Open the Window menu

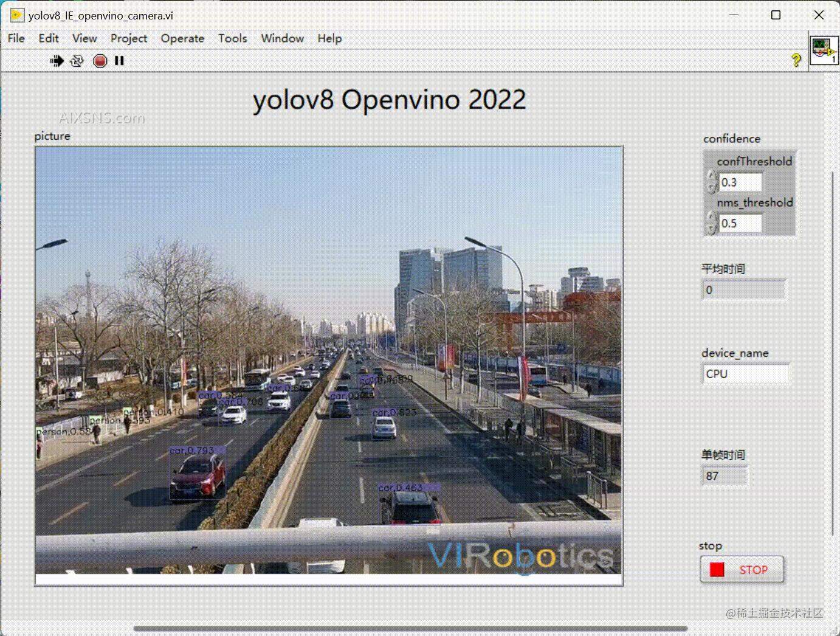pyautogui.click(x=282, y=38)
